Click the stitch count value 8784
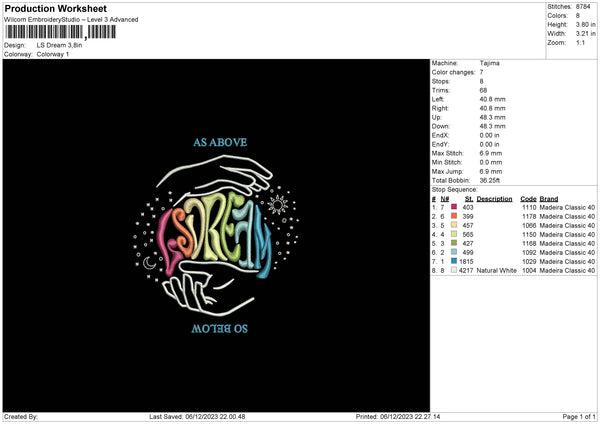 click(x=583, y=7)
